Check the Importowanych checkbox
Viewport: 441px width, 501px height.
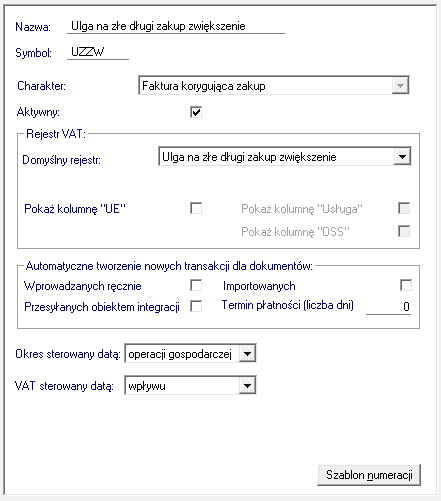pos(406,285)
